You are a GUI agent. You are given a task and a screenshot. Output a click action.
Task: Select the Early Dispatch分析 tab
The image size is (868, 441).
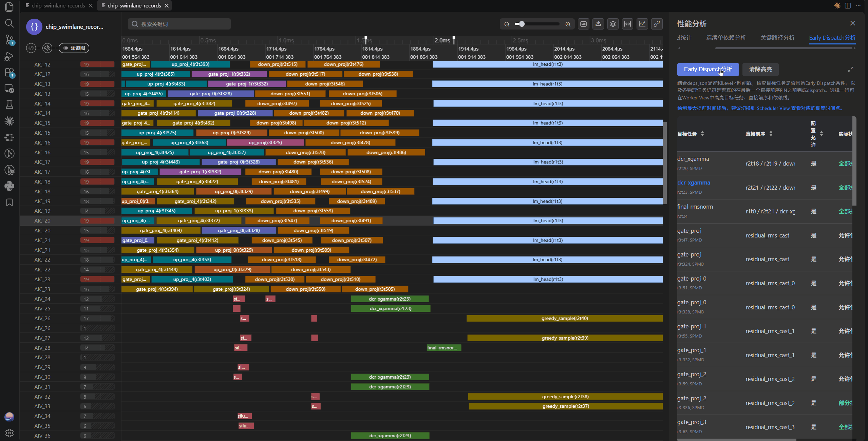[x=832, y=38]
